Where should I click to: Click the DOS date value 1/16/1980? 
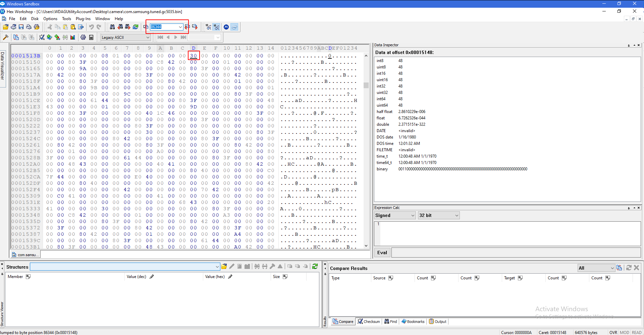(407, 137)
